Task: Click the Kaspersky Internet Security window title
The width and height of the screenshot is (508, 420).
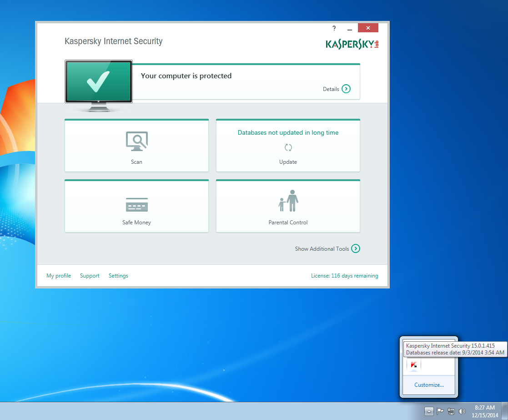Action: (x=113, y=41)
